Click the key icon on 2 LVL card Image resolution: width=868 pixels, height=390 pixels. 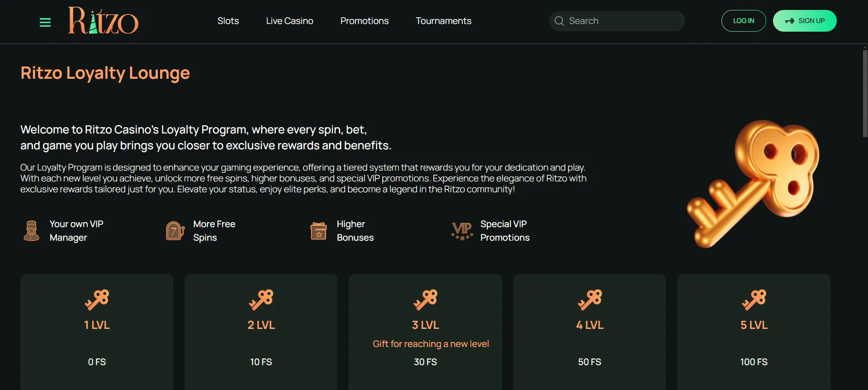(261, 300)
